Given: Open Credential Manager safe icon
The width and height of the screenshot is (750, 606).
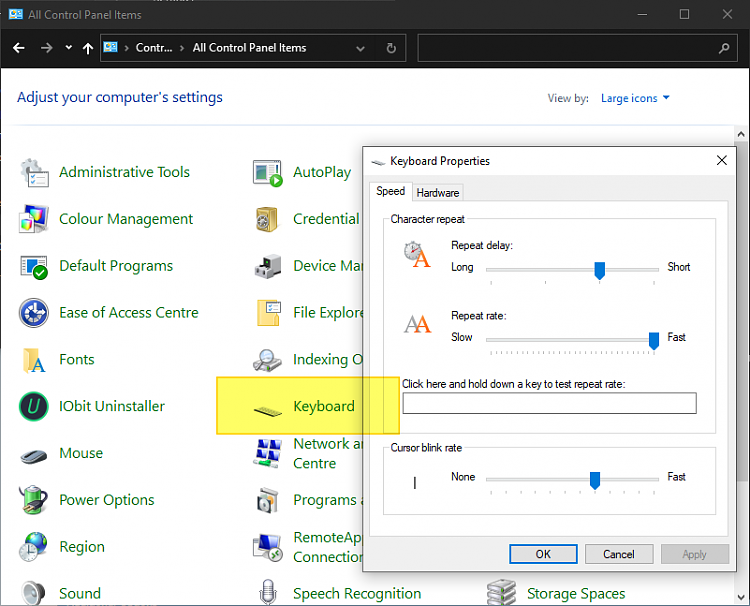Looking at the screenshot, I should click(x=267, y=220).
